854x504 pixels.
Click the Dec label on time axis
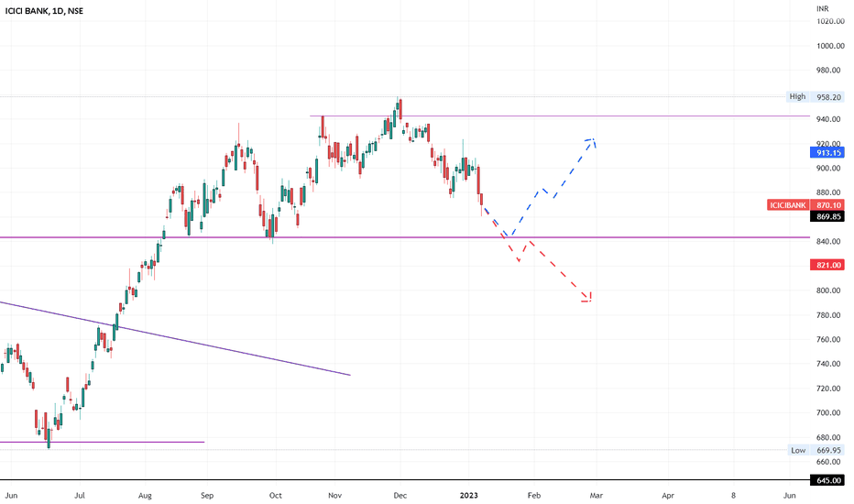click(400, 496)
